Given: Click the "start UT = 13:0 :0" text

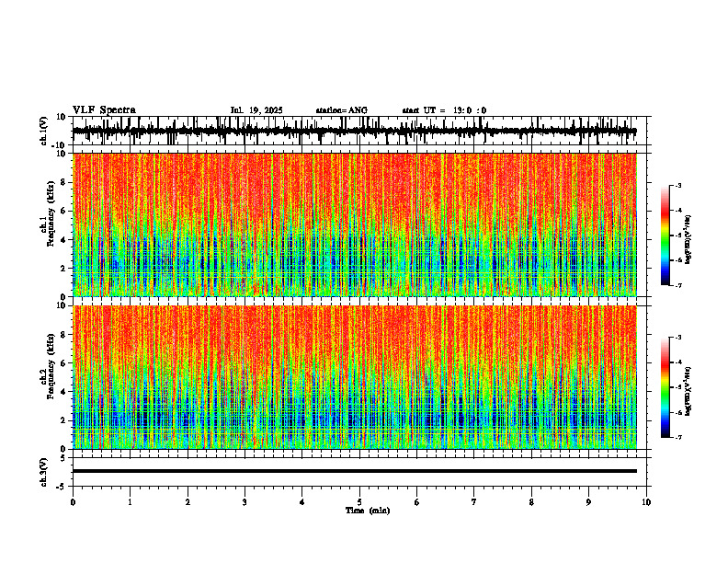Looking at the screenshot, I should [444, 110].
